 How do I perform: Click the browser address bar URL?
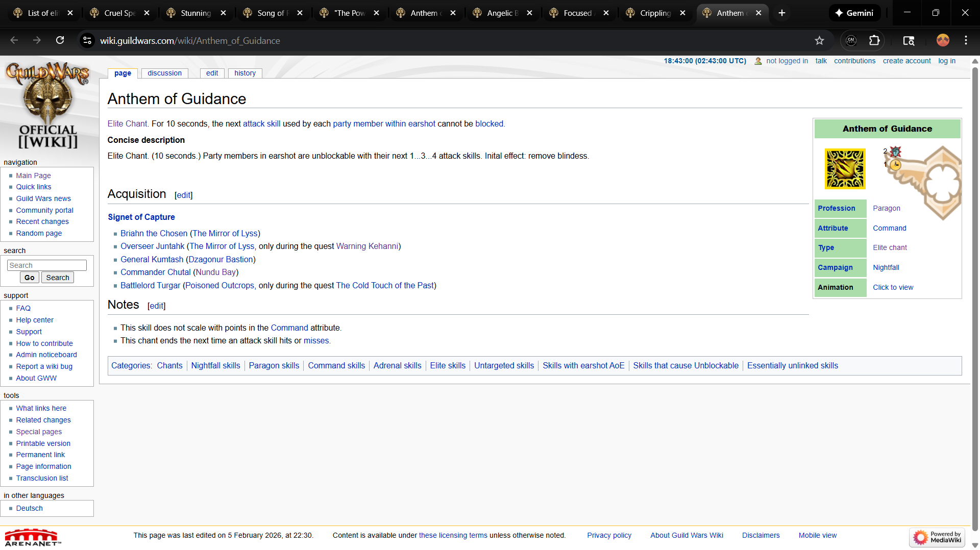190,40
